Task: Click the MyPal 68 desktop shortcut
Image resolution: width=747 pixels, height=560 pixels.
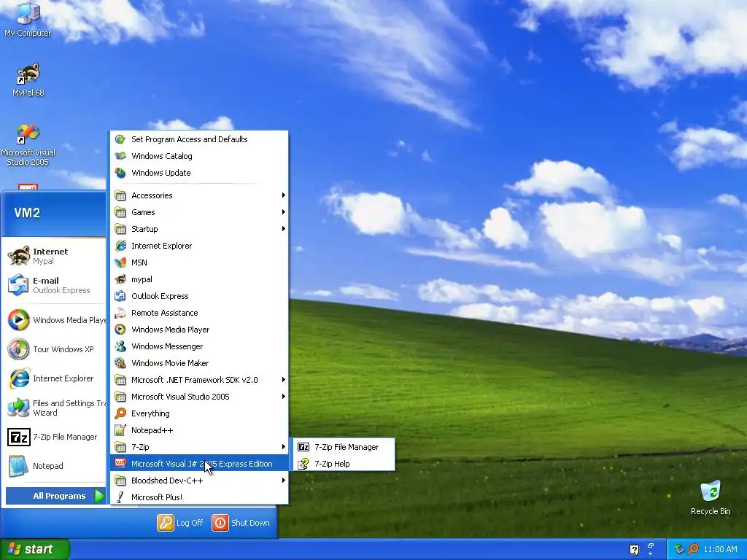Action: (x=28, y=79)
